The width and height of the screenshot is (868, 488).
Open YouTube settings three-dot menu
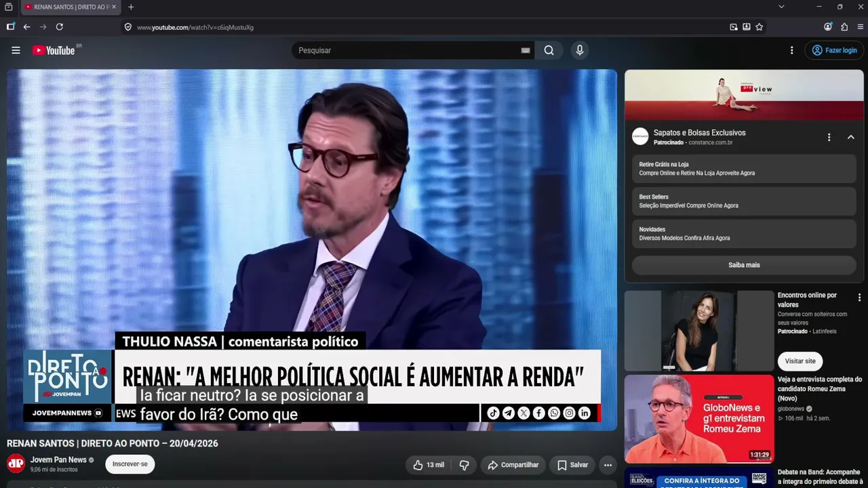tap(791, 50)
